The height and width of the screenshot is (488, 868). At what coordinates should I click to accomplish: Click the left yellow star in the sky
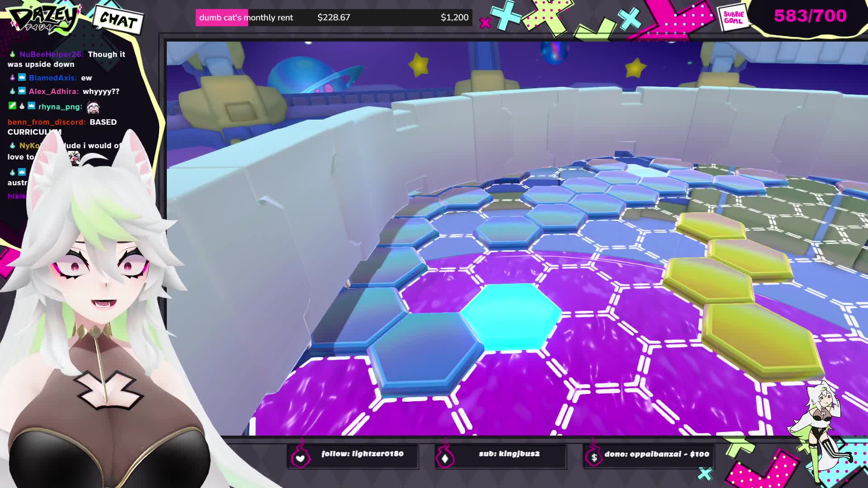click(420, 64)
